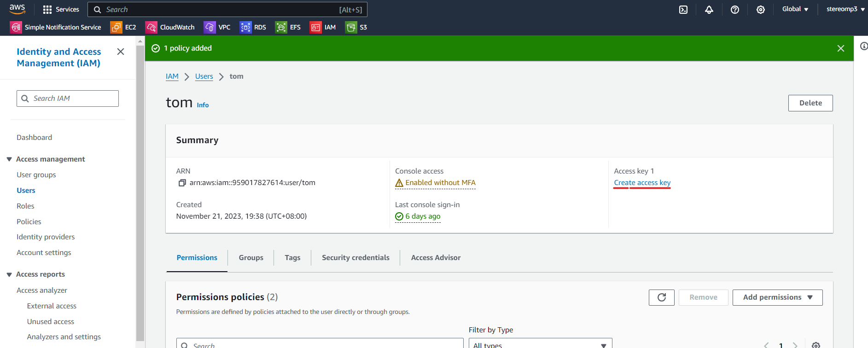Click Identity and Access Management title
The height and width of the screenshot is (348, 868).
click(59, 58)
